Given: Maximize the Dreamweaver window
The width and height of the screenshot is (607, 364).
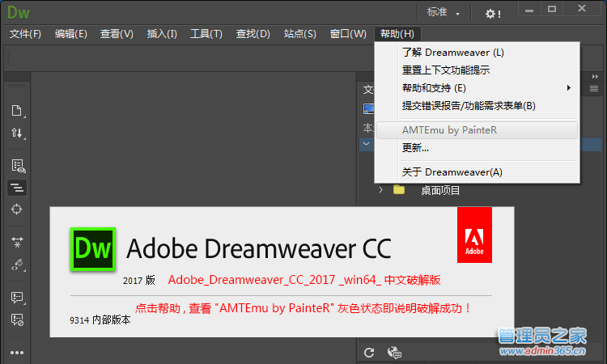Looking at the screenshot, I should point(552,9).
